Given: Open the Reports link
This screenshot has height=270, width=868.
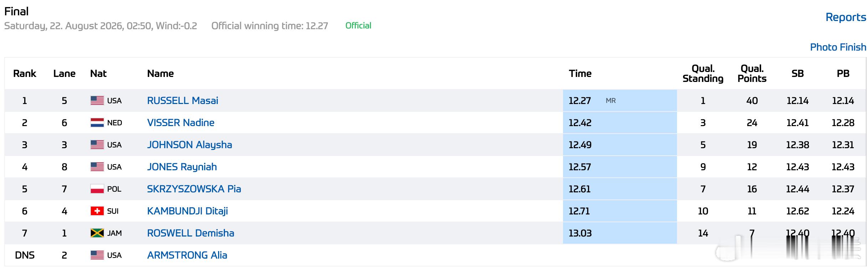Looking at the screenshot, I should point(846,17).
